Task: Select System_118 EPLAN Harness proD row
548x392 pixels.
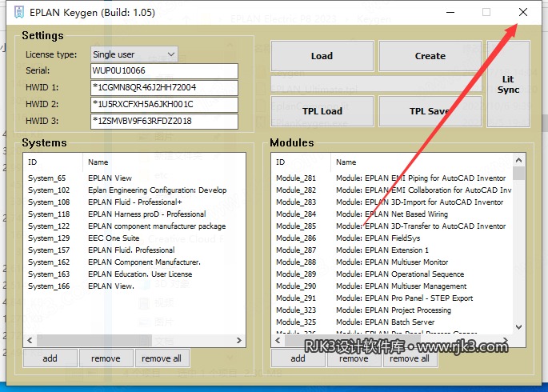Action: pyautogui.click(x=134, y=214)
